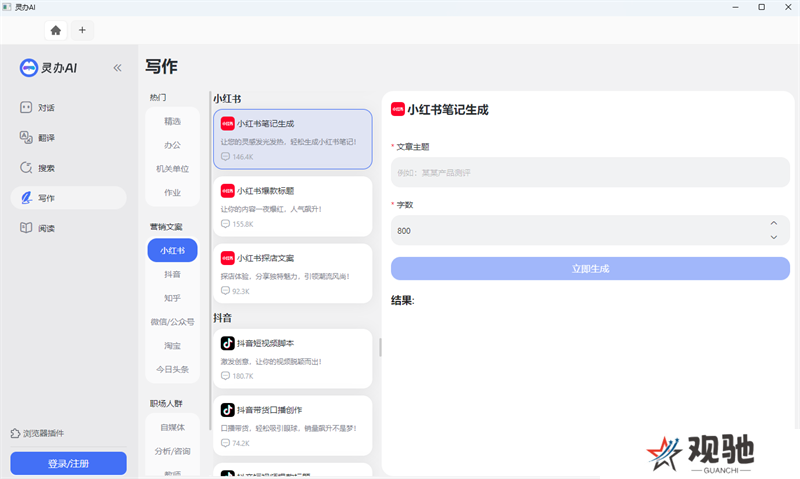Open 浏览器插件 browser plugin

(x=37, y=433)
